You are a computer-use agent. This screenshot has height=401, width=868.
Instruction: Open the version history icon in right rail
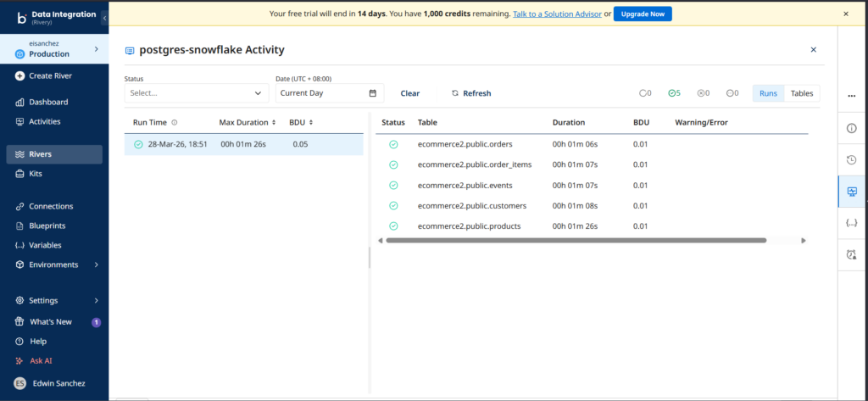[852, 160]
